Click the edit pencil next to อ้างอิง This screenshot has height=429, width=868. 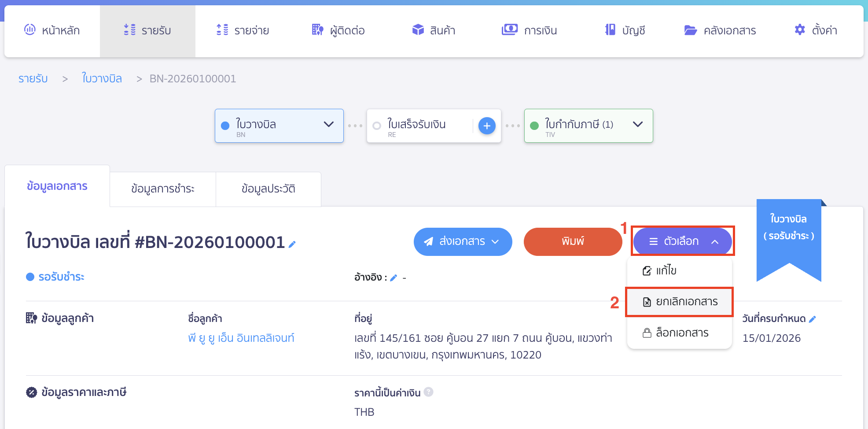tap(394, 277)
